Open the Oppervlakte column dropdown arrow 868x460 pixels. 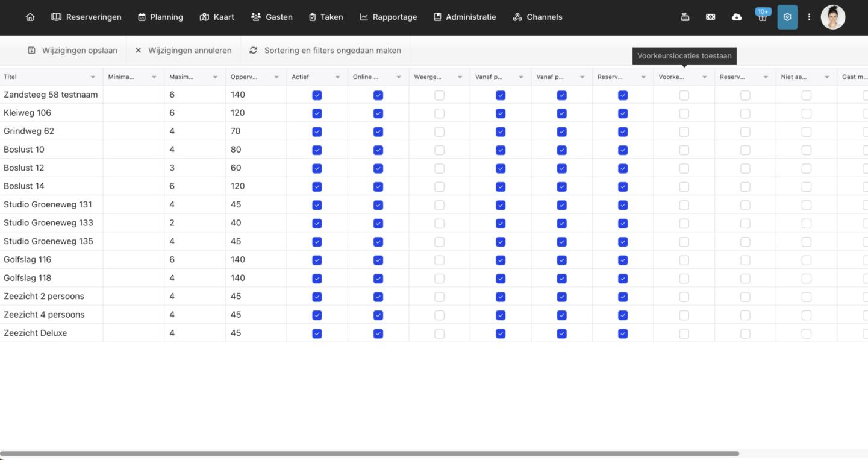pyautogui.click(x=276, y=77)
